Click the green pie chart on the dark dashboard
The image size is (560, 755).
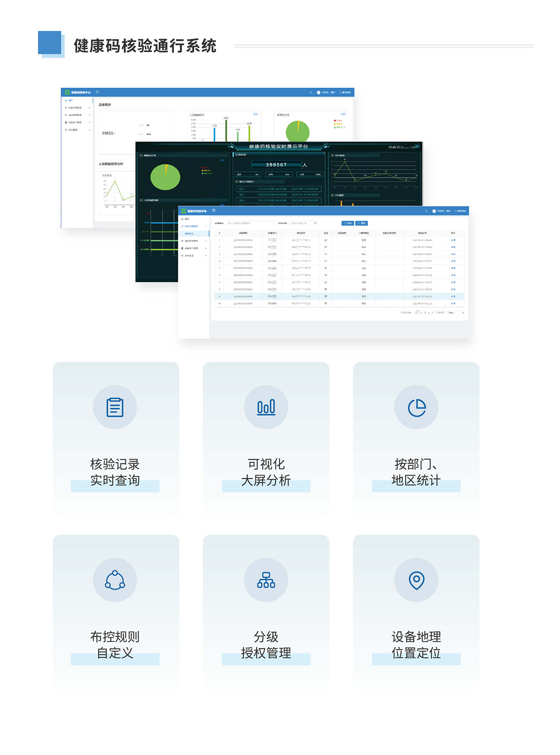(166, 177)
